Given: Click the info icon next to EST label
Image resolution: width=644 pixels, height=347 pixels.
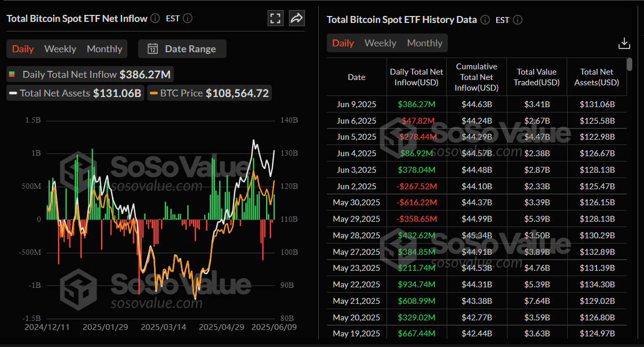Looking at the screenshot, I should pyautogui.click(x=187, y=18).
